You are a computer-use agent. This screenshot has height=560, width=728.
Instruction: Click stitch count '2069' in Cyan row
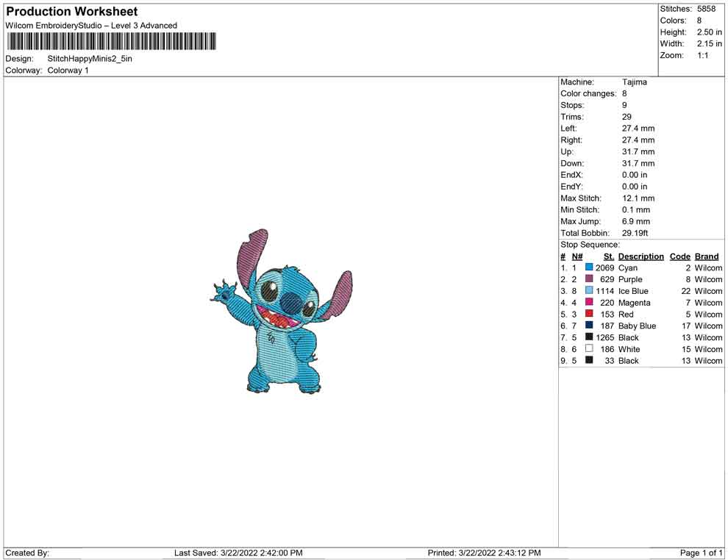point(605,268)
